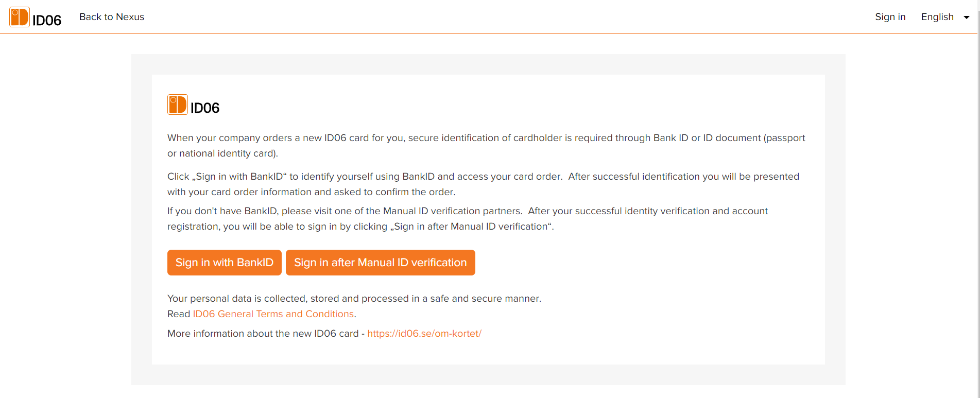Click the Sign in with BankID button
The width and height of the screenshot is (980, 398).
(224, 262)
